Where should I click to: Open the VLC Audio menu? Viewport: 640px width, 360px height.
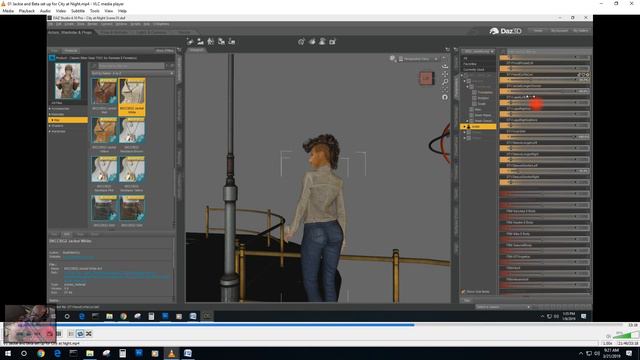click(45, 11)
